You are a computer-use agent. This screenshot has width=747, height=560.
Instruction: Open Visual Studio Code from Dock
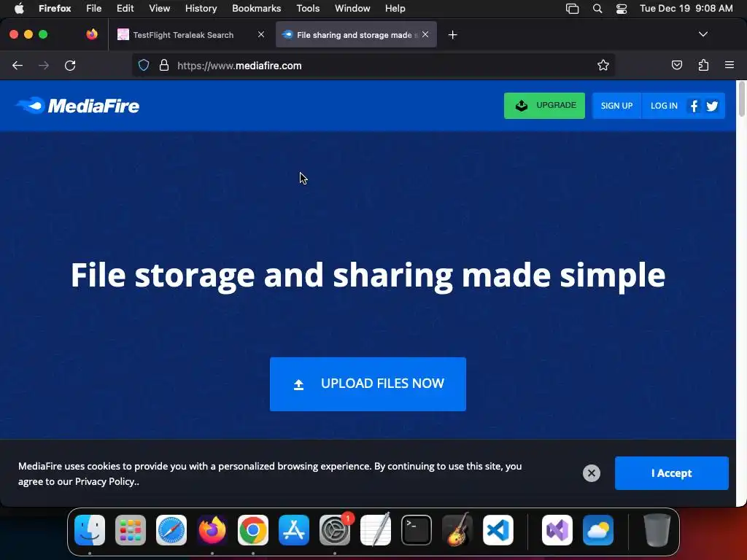[x=498, y=529]
